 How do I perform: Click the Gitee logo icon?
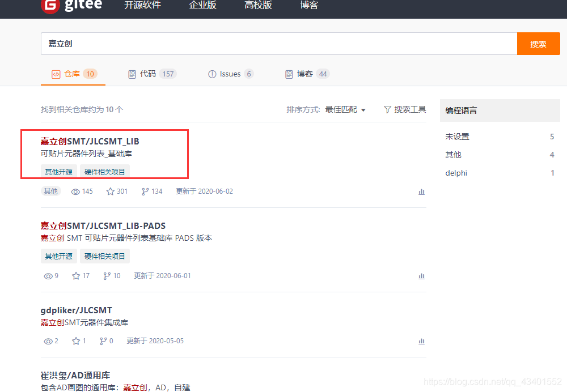50,6
